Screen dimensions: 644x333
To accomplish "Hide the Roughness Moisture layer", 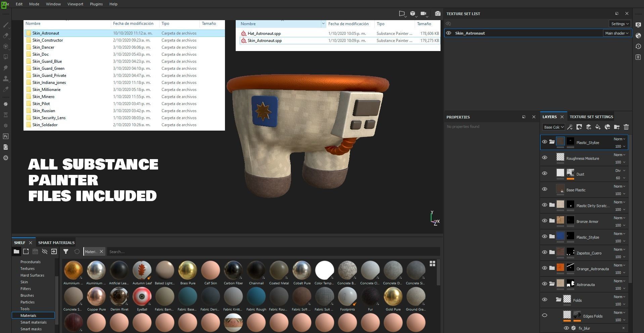I will (x=545, y=157).
